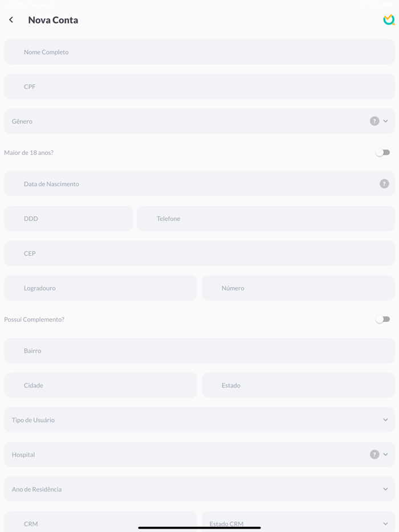The image size is (399, 532).
Task: Select the Logradouro text field
Action: [100, 288]
